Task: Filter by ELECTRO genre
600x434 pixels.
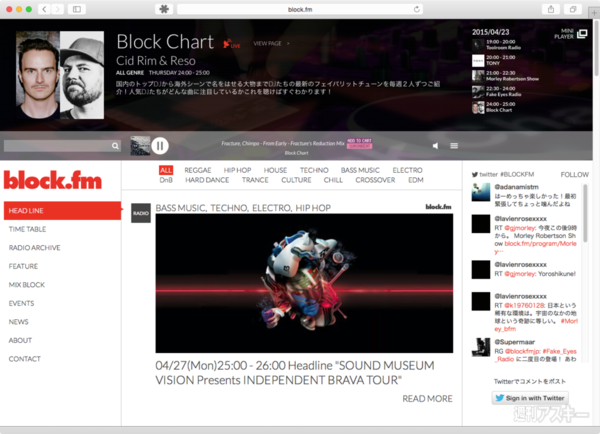Action: 407,170
